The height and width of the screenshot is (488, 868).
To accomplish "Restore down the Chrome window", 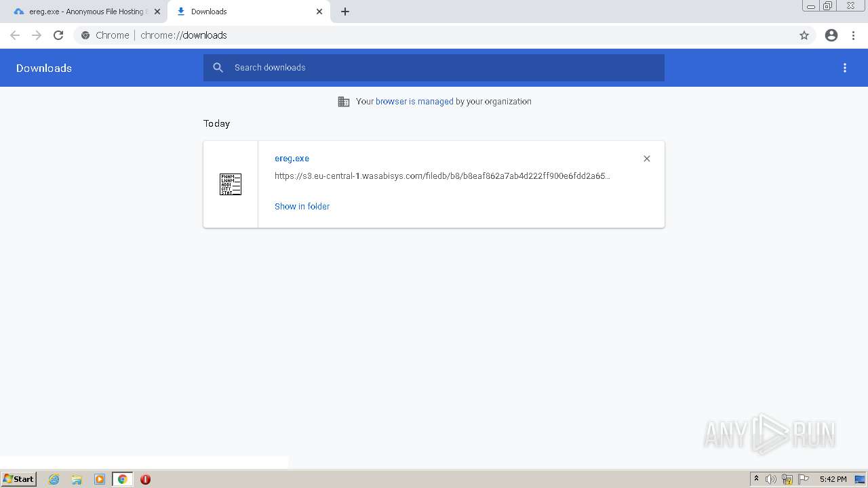I will (x=828, y=6).
